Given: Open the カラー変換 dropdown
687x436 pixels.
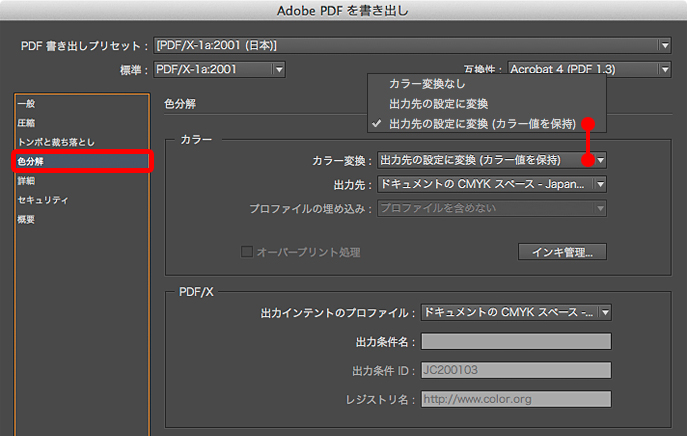Looking at the screenshot, I should (492, 160).
